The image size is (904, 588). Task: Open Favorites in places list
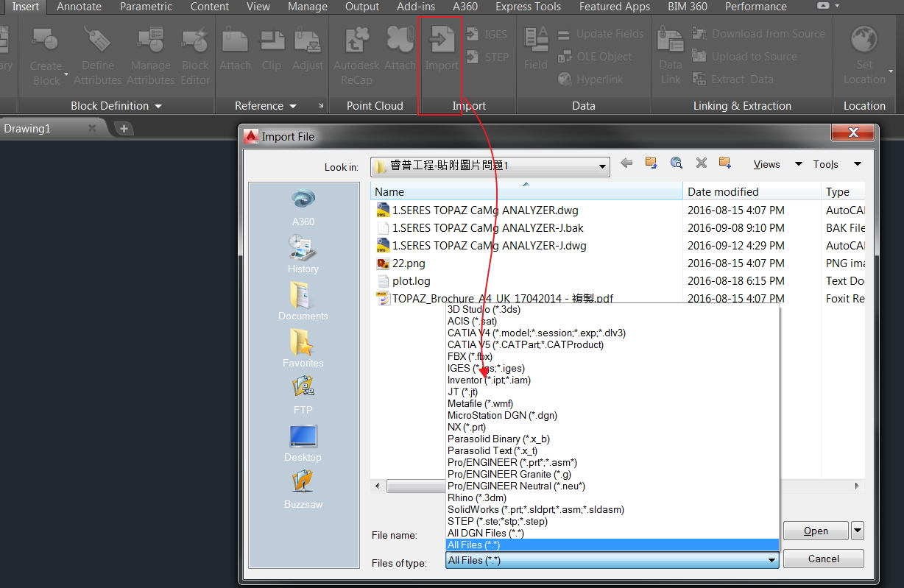point(303,348)
